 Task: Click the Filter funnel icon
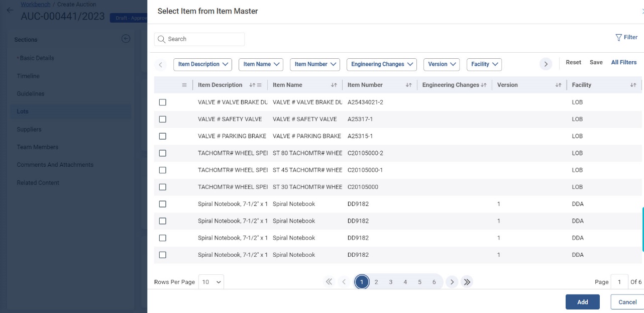618,37
